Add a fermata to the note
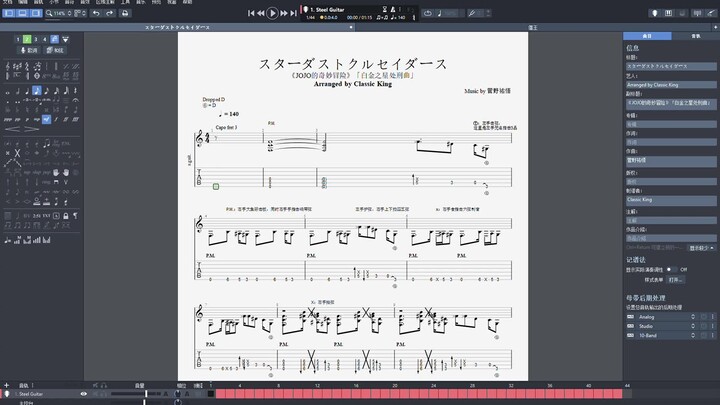720x405 pixels. (75, 100)
